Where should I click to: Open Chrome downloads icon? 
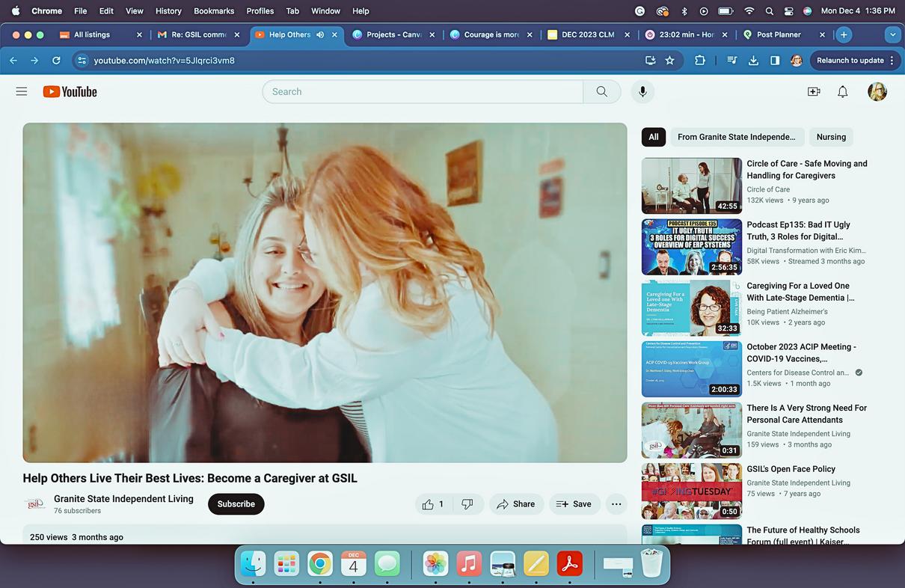pyautogui.click(x=754, y=61)
